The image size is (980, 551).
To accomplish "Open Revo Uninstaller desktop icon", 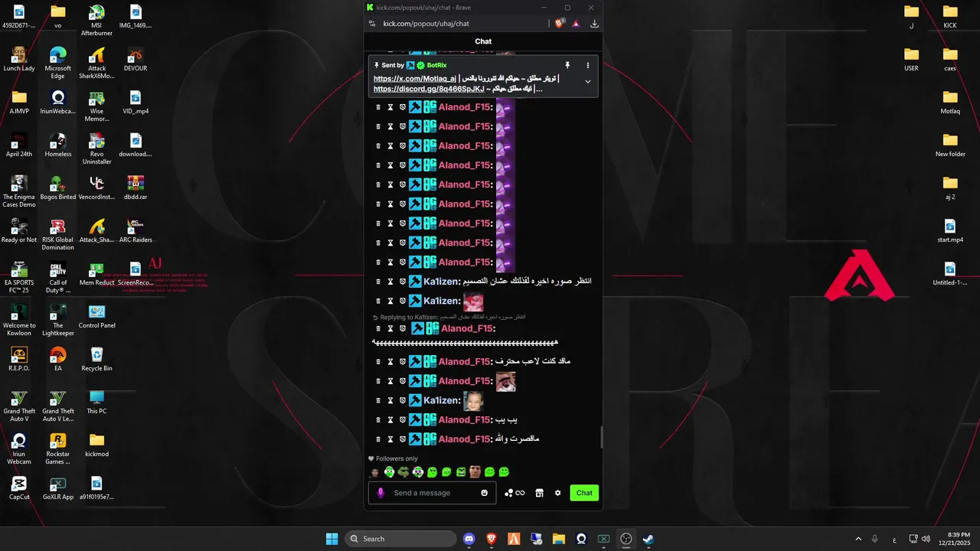I will tap(96, 148).
